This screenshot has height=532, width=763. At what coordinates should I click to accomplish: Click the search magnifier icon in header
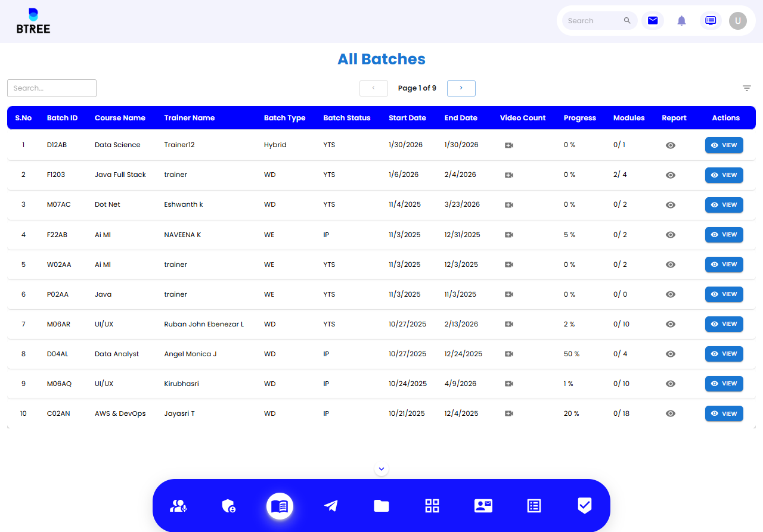(x=627, y=21)
